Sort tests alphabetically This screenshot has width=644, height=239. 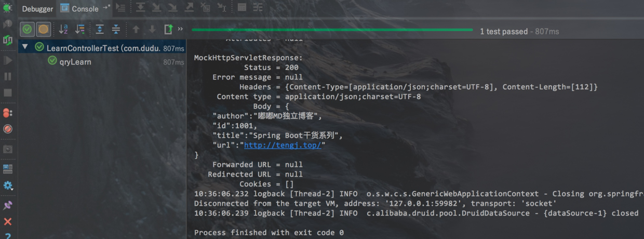[63, 30]
